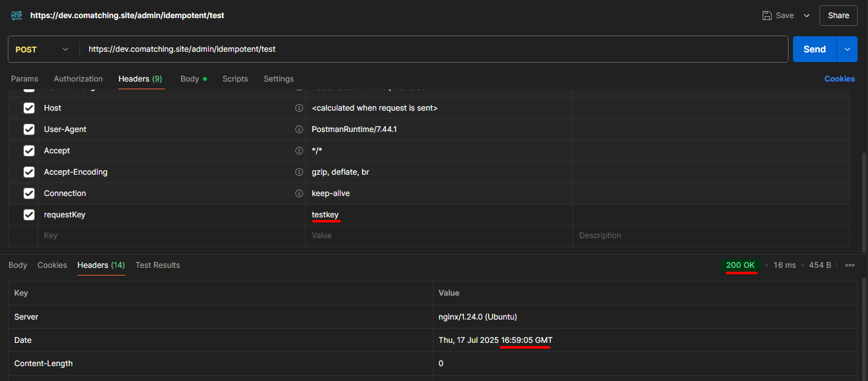The image size is (868, 381).
Task: Click info icon in the Accept row
Action: coord(299,151)
